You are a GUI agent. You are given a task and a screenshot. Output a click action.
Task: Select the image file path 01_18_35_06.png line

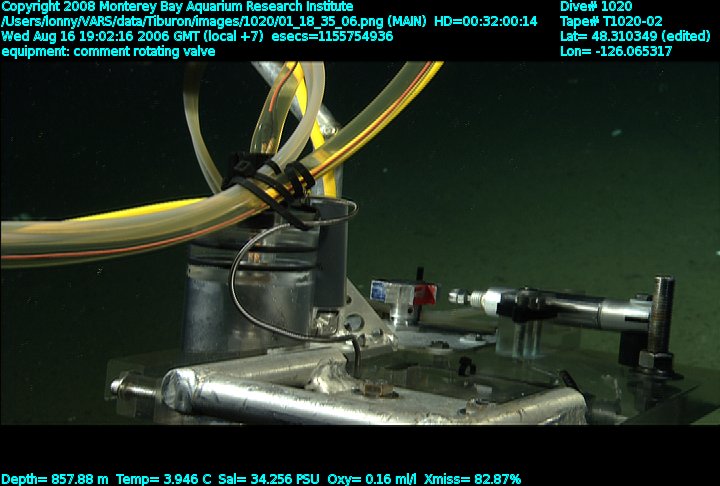tap(214, 22)
